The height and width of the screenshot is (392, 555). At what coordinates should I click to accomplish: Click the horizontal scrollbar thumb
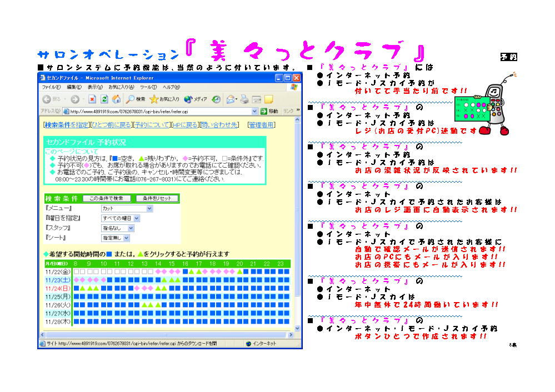pyautogui.click(x=166, y=334)
